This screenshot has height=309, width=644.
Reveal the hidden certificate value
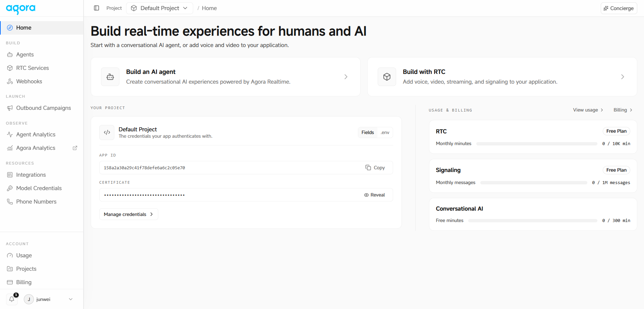pos(374,195)
